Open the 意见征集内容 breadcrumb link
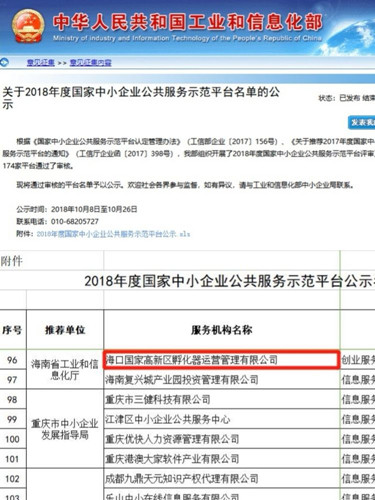 90,63
